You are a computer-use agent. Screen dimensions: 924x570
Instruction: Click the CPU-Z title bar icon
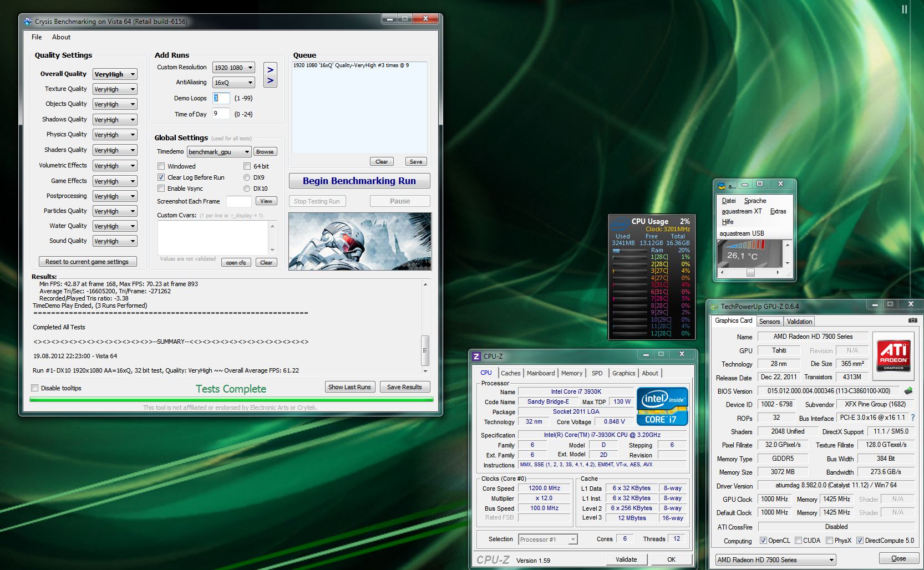[476, 357]
